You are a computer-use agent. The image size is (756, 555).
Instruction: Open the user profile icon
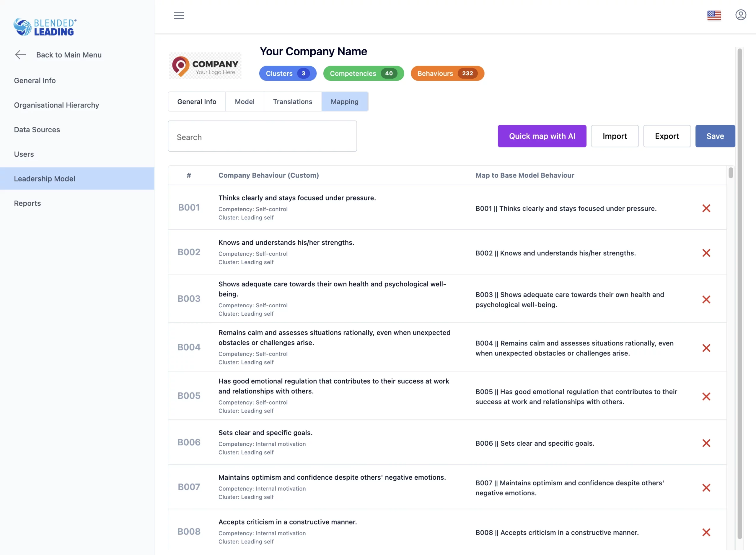click(741, 15)
